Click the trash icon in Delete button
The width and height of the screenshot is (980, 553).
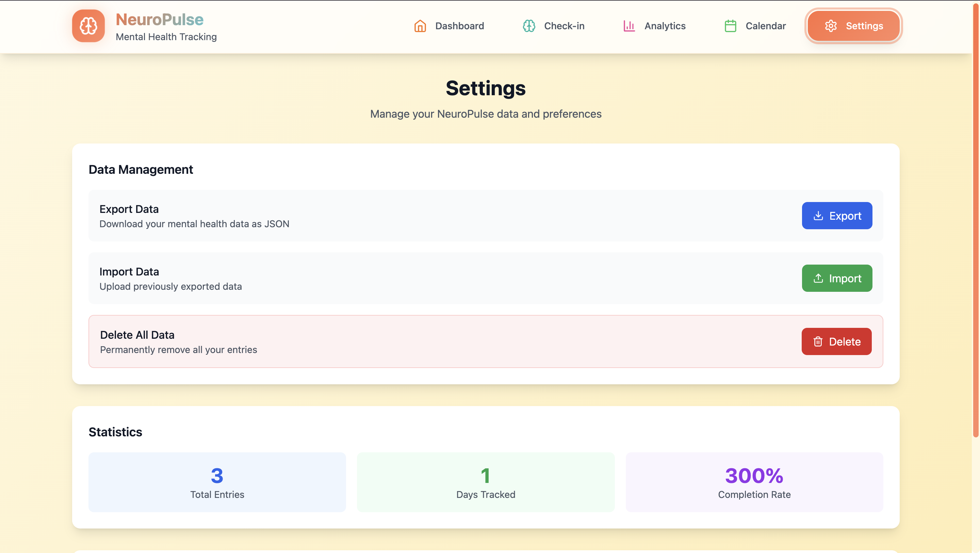pyautogui.click(x=818, y=341)
